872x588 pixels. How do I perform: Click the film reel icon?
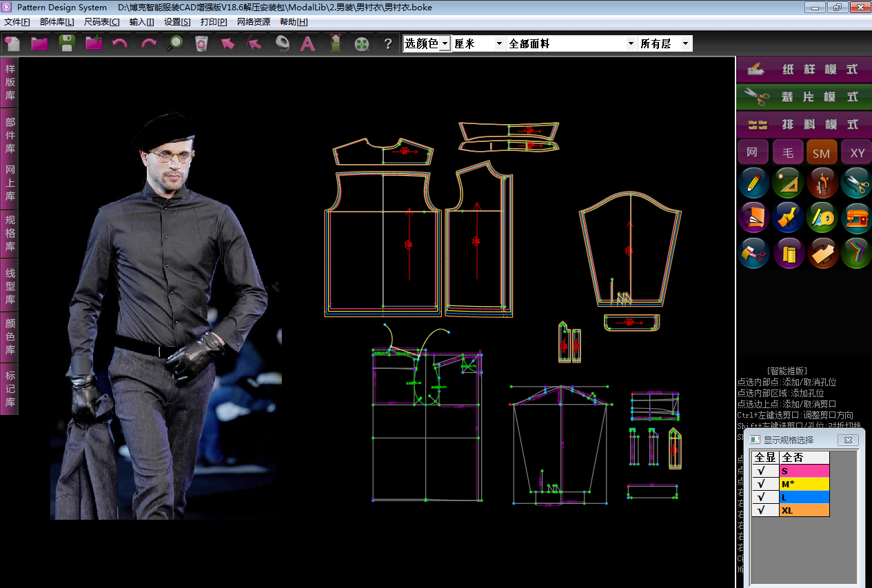pos(362,43)
